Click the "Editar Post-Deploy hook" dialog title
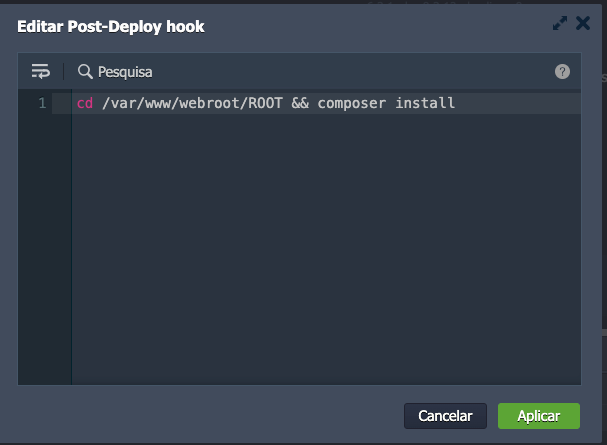This screenshot has height=445, width=607. tap(111, 27)
